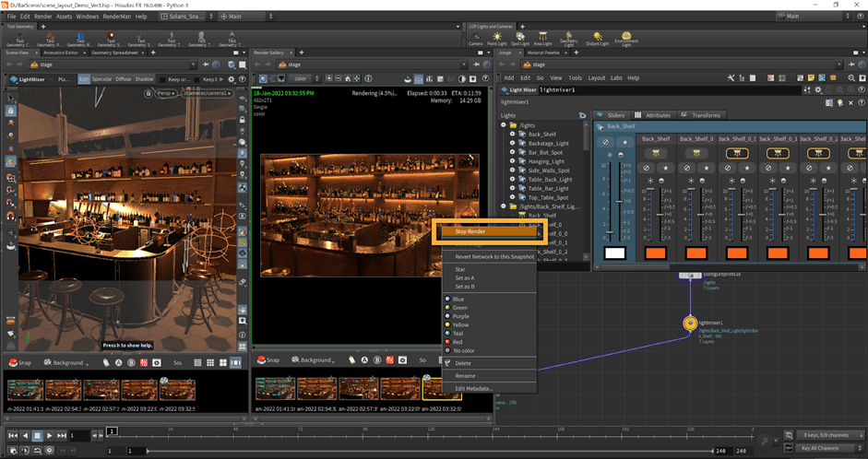
Task: Open the RenderMan menu
Action: point(117,16)
